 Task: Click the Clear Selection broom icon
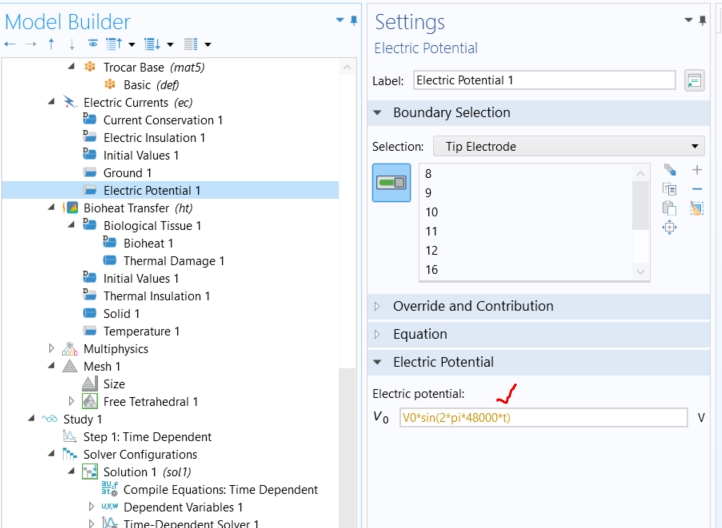click(697, 209)
